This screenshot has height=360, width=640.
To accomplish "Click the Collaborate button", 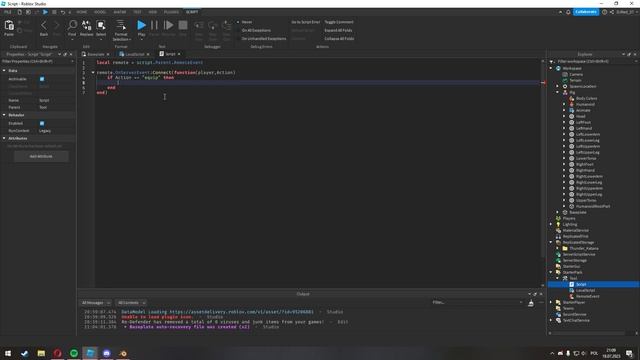I will 586,12.
